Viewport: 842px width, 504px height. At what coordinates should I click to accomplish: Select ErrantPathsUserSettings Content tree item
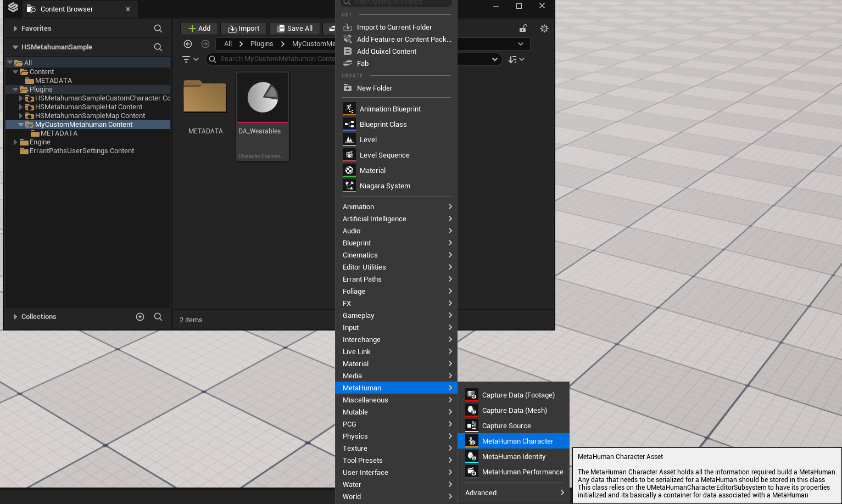coord(82,151)
